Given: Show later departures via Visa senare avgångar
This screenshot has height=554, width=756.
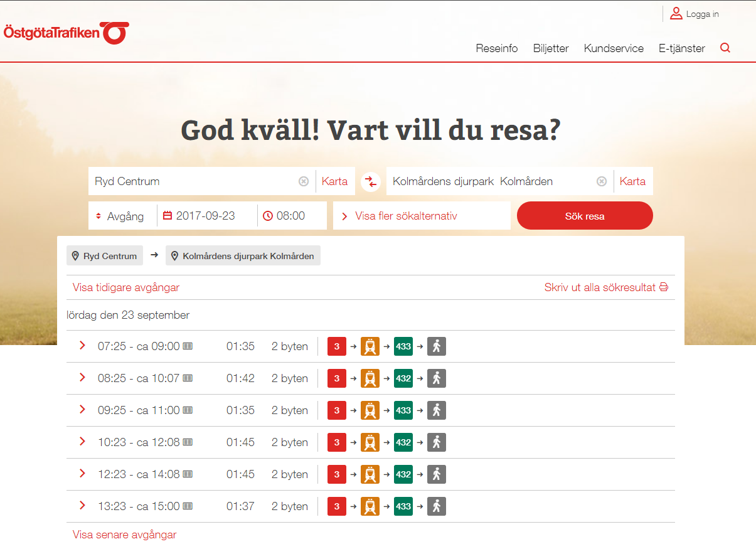Looking at the screenshot, I should (x=123, y=534).
